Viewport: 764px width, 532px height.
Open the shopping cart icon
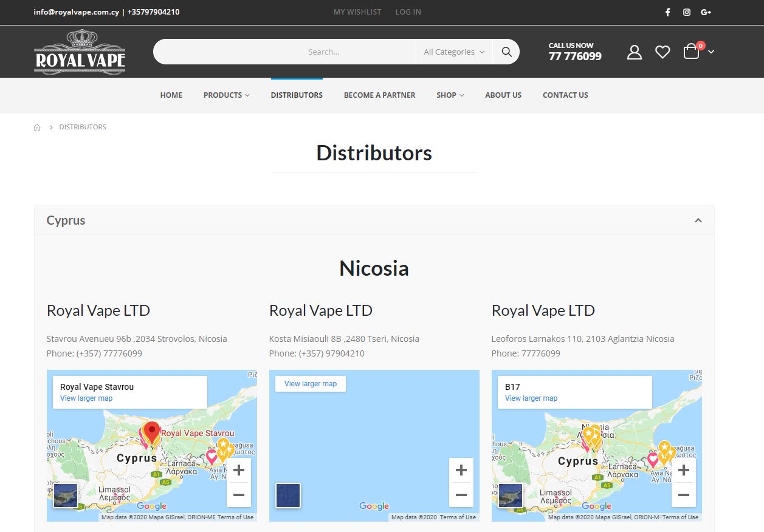[692, 52]
